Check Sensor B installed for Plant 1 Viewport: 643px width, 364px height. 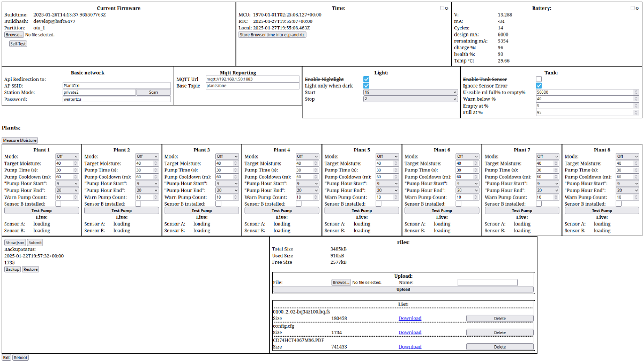(58, 204)
